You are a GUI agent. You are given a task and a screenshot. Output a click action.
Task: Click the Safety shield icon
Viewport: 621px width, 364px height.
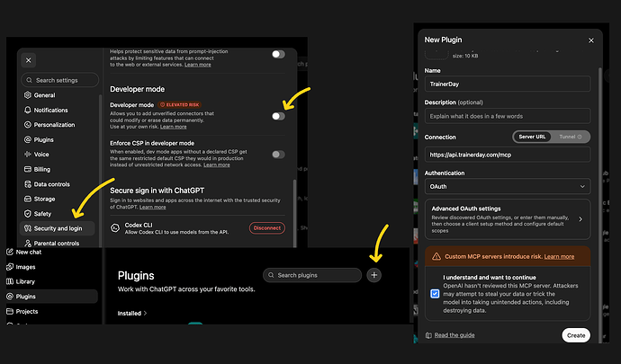click(28, 214)
